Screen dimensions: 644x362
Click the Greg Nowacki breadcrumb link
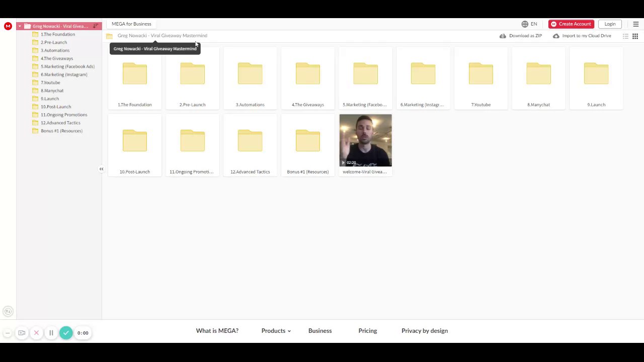point(162,36)
